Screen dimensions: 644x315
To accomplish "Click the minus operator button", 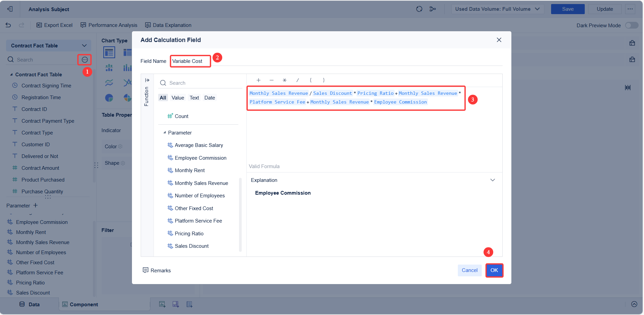I will click(271, 80).
